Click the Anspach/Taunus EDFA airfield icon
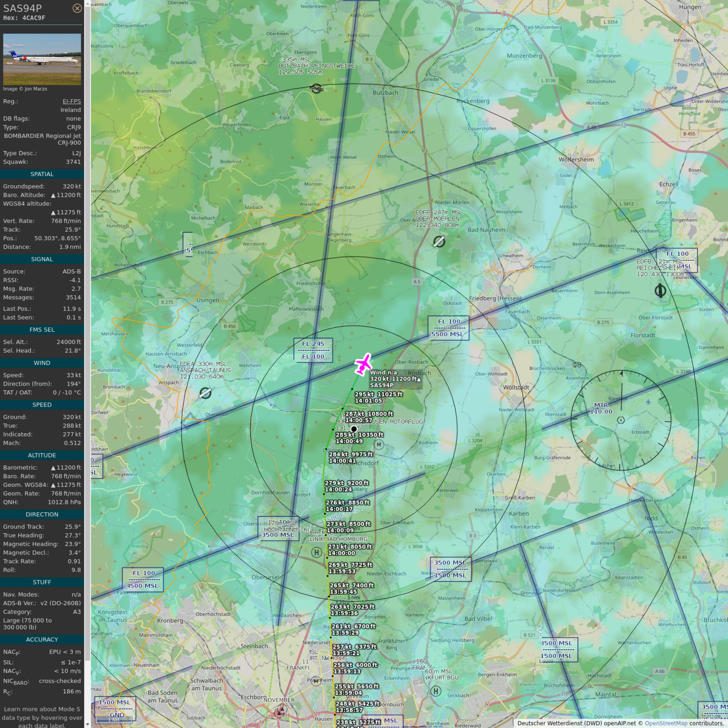 click(x=205, y=393)
